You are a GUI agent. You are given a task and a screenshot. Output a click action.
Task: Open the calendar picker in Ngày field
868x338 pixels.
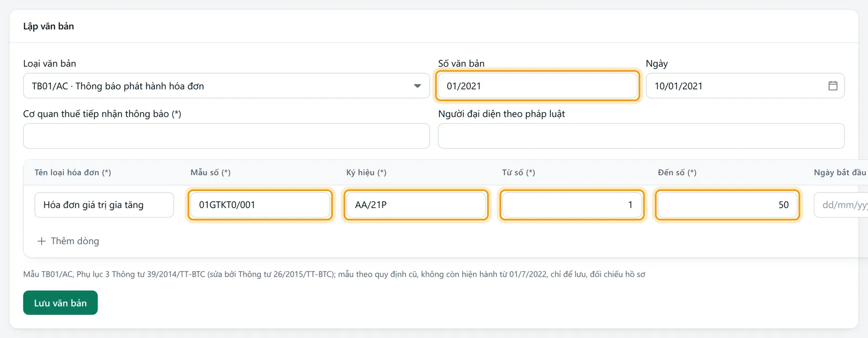[833, 86]
